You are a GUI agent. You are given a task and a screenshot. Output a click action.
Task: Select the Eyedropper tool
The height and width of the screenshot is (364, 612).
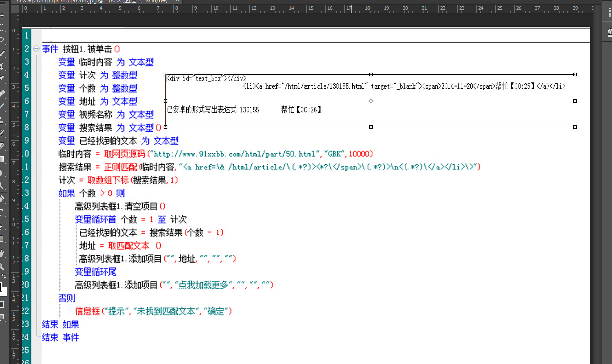(2, 78)
